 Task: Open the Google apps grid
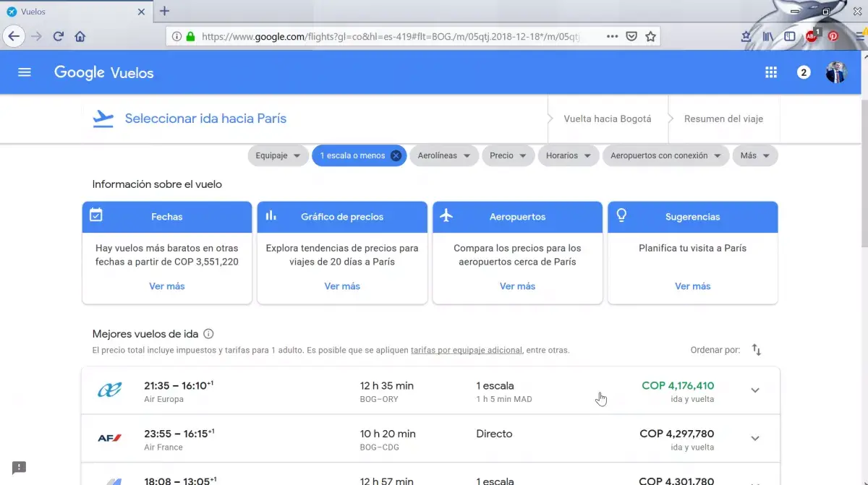(771, 72)
